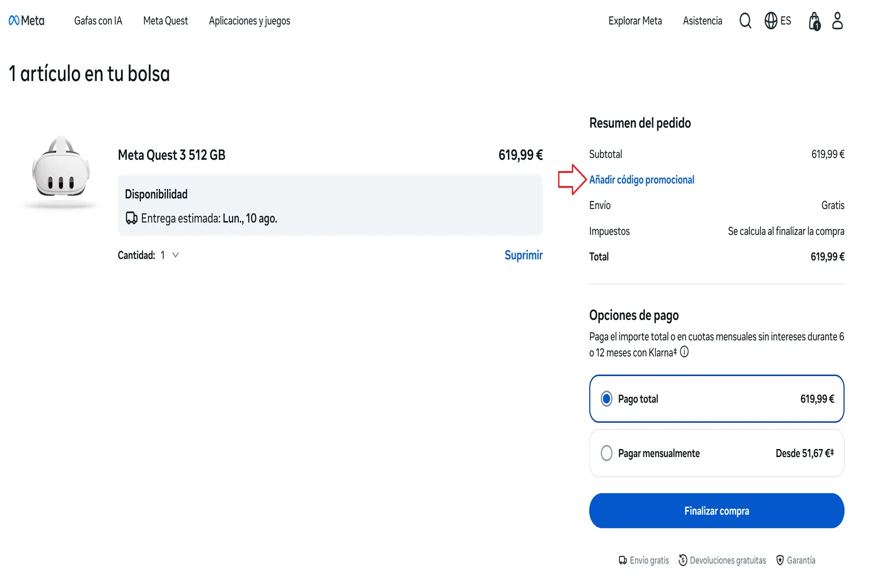
Task: Open the search magnifier icon
Action: click(x=745, y=21)
